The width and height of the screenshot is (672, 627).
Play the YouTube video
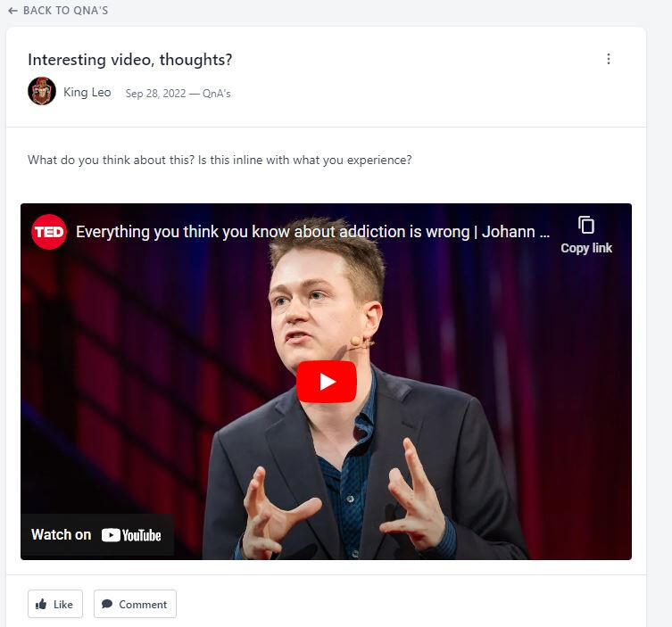(x=327, y=382)
